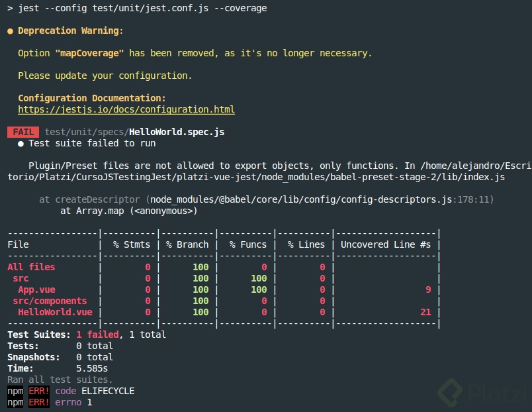Select the App.vue row in coverage table
The image size is (532, 412).
click(36, 289)
